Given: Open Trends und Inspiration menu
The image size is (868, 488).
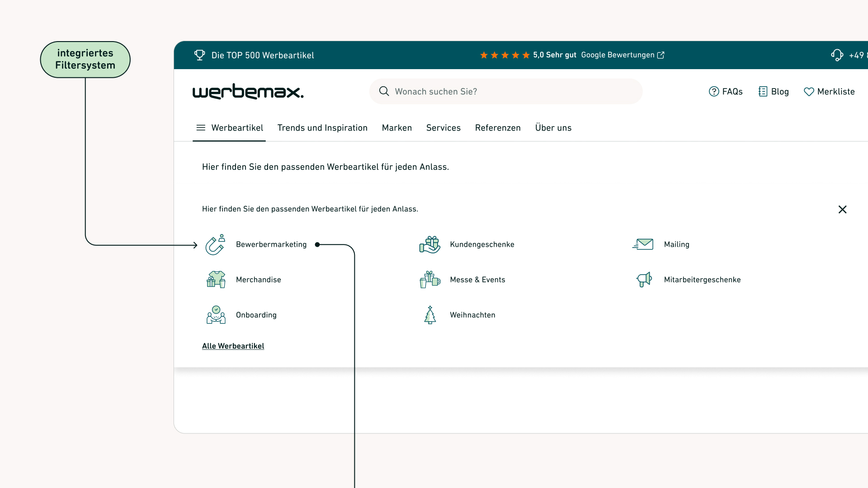Looking at the screenshot, I should pyautogui.click(x=322, y=128).
